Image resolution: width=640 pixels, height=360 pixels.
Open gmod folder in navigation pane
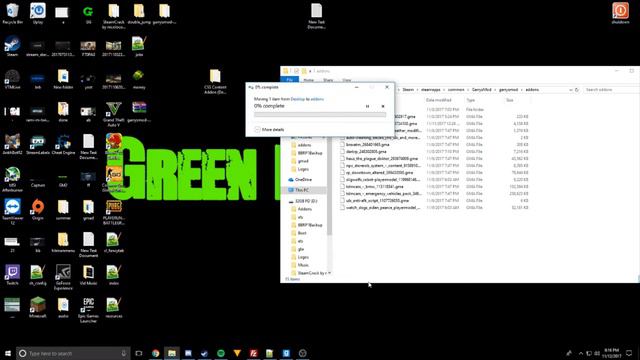[x=303, y=161]
